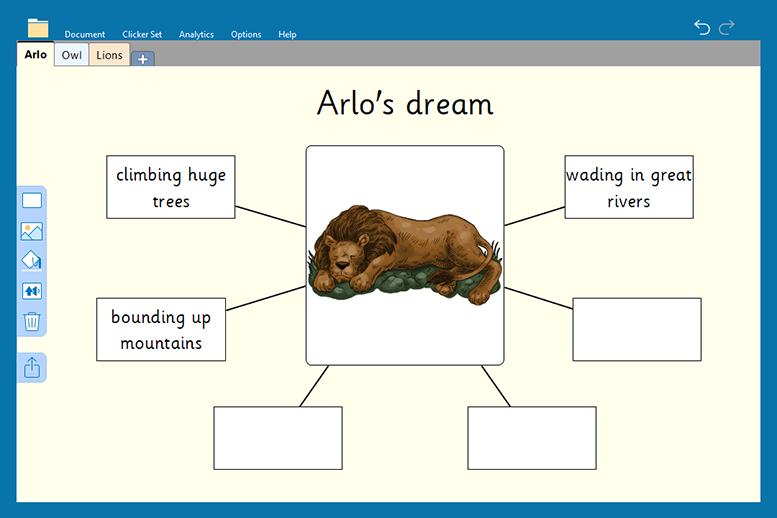Click the share export icon
The height and width of the screenshot is (518, 777).
pos(32,368)
